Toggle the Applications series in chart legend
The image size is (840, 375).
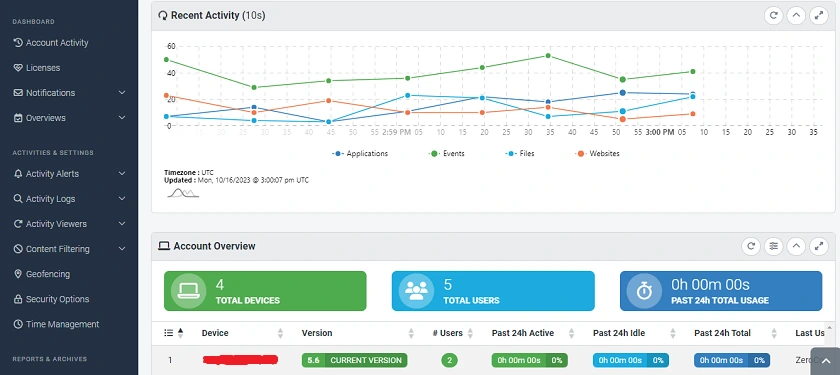click(360, 154)
